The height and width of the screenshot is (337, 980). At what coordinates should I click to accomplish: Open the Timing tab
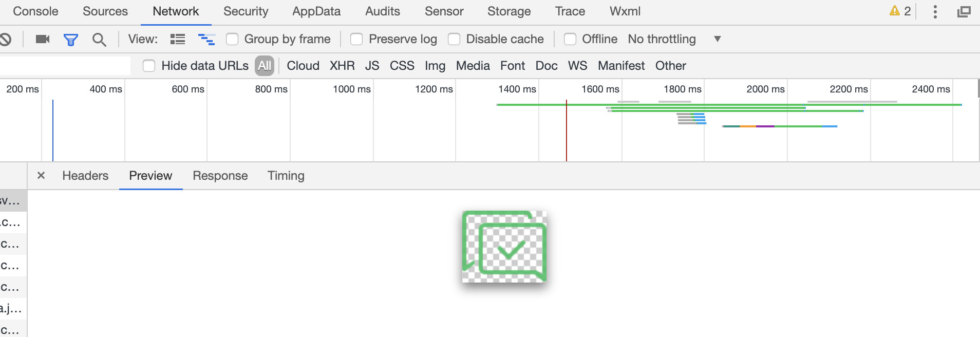pos(286,176)
